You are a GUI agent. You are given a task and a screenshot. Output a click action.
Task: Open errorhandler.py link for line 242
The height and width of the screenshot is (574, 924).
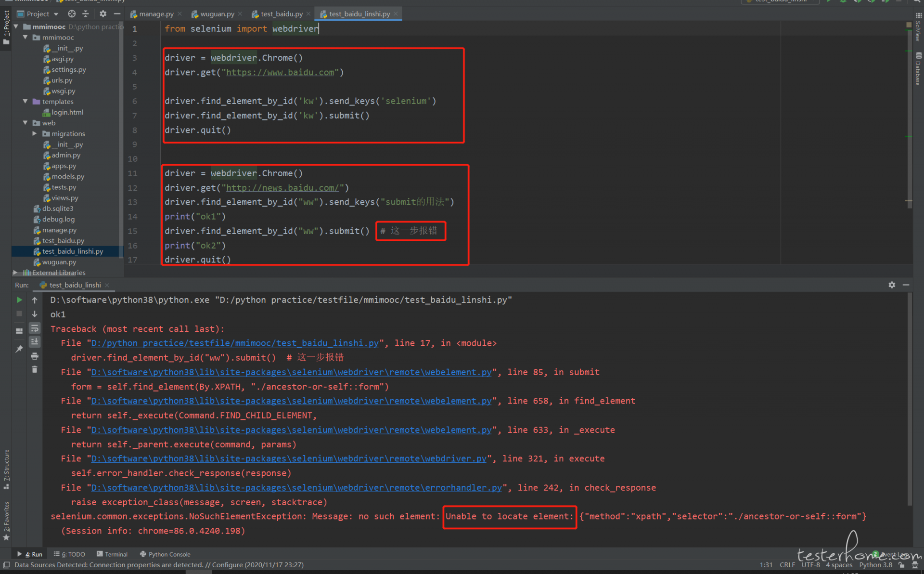[296, 488]
